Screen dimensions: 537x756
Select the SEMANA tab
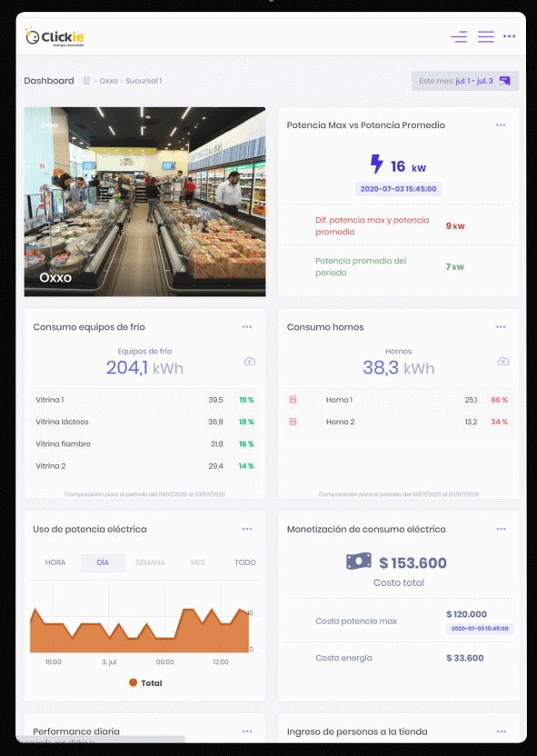click(x=151, y=562)
